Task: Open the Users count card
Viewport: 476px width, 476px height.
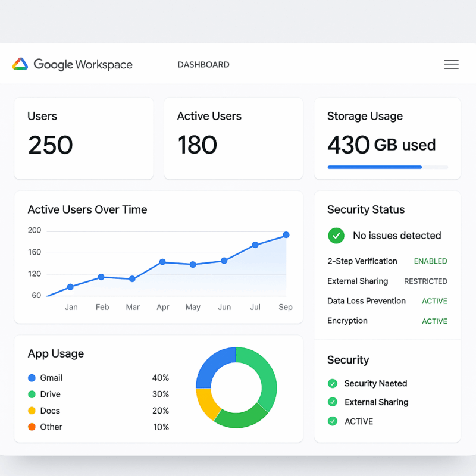Action: click(84, 138)
